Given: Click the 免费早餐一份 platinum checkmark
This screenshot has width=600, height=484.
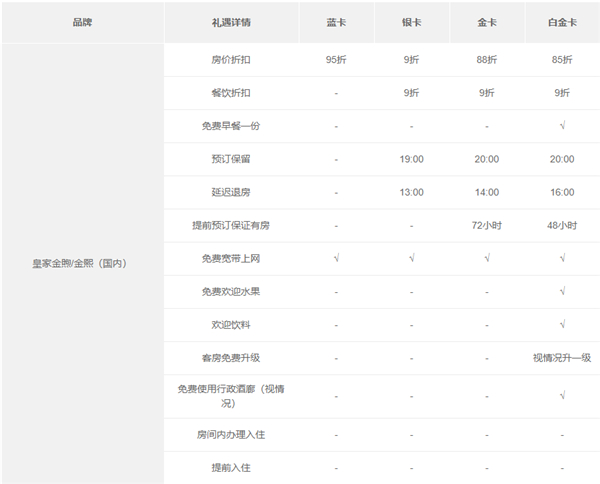Looking at the screenshot, I should (561, 126).
